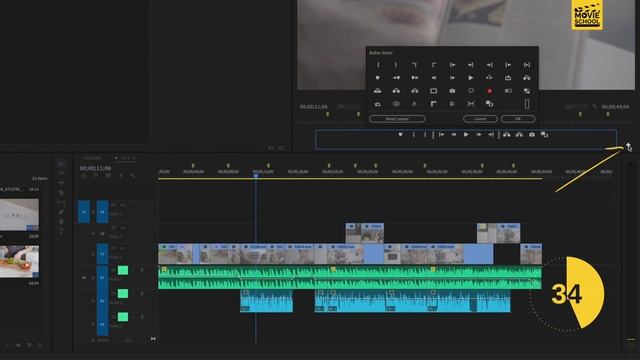Pick Clear In icon in Button Editor
Image resolution: width=640 pixels, height=360 pixels.
click(415, 65)
